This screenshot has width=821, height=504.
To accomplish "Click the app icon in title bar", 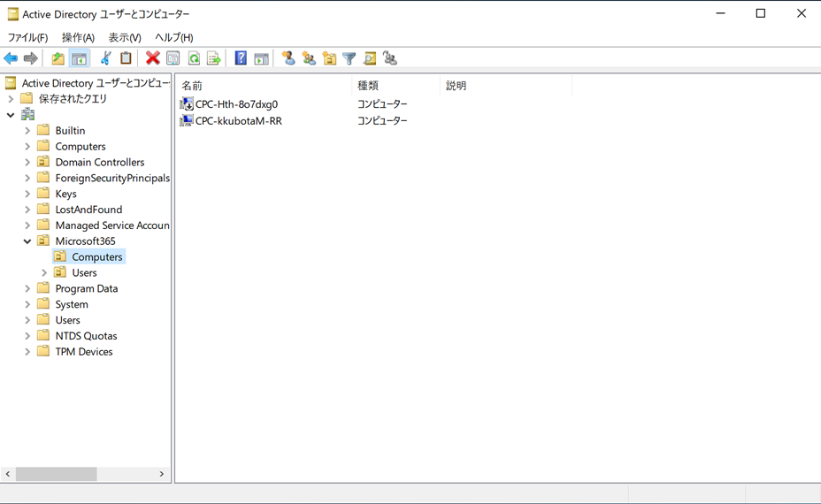I will (x=12, y=13).
